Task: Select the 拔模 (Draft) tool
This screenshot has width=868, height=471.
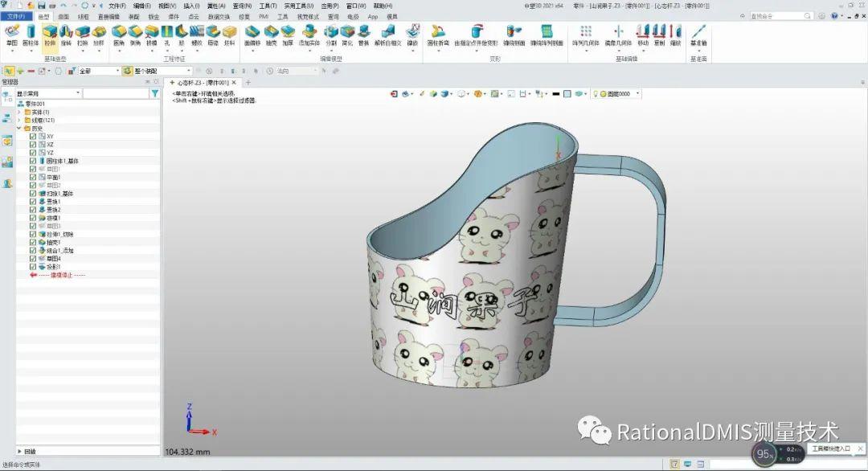Action: click(151, 35)
